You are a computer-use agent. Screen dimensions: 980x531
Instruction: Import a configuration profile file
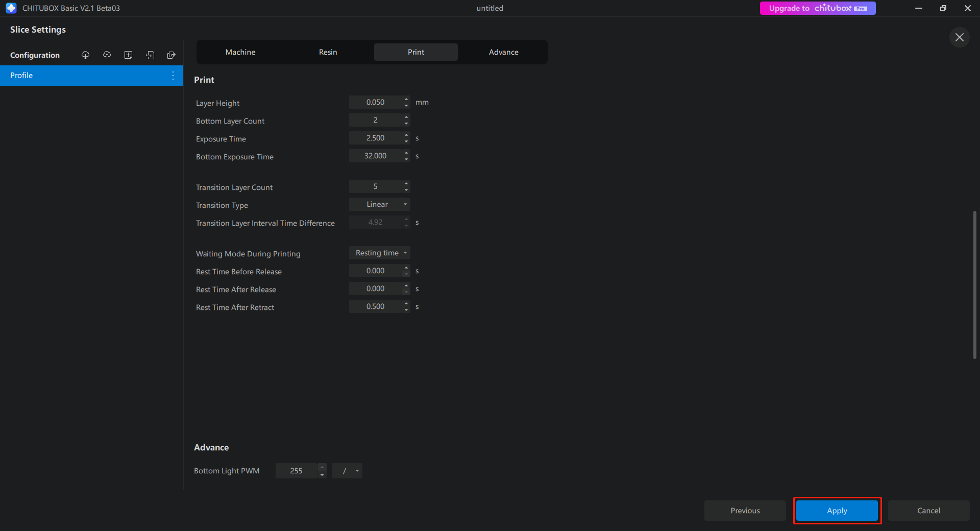click(150, 55)
